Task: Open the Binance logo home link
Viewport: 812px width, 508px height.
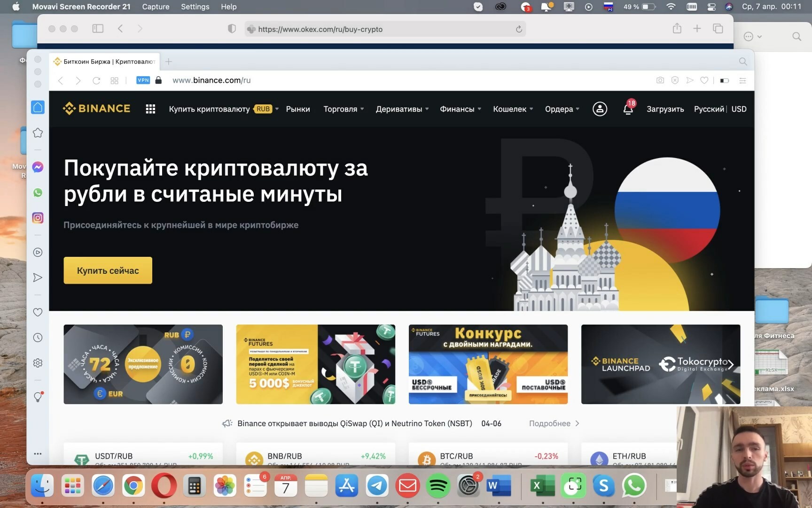Action: coord(96,109)
